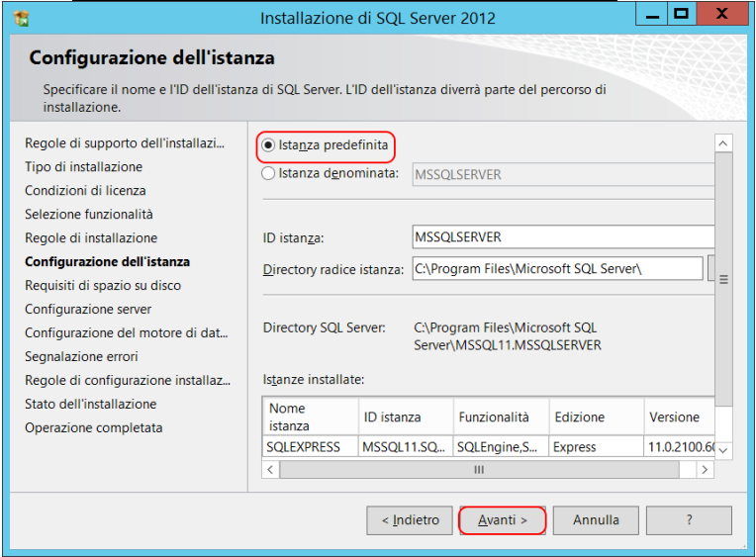This screenshot has width=756, height=557.
Task: Select the SQLEXPRESS cell in installed instances
Action: tap(311, 447)
